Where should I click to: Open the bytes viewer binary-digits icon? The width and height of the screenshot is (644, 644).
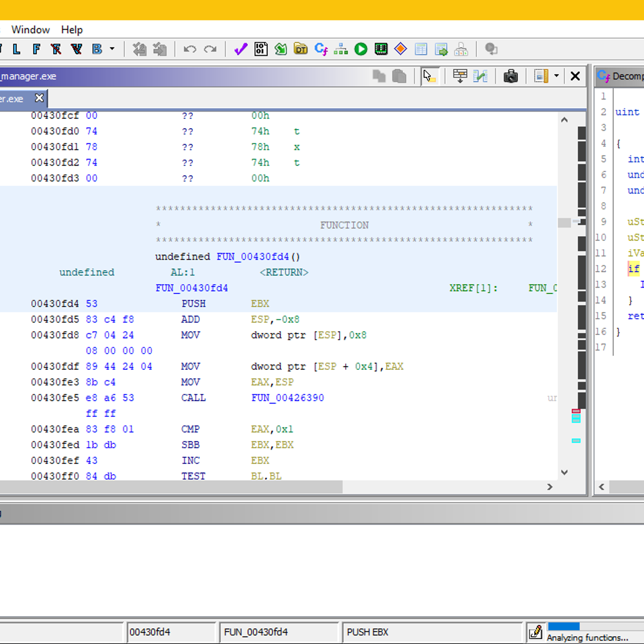pyautogui.click(x=261, y=49)
